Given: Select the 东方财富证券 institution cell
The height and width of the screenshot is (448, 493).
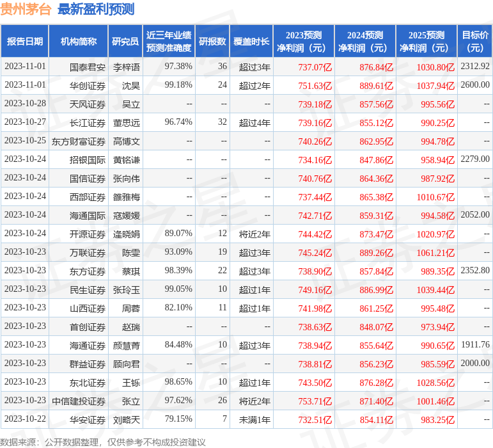Looking at the screenshot, I should tap(79, 141).
